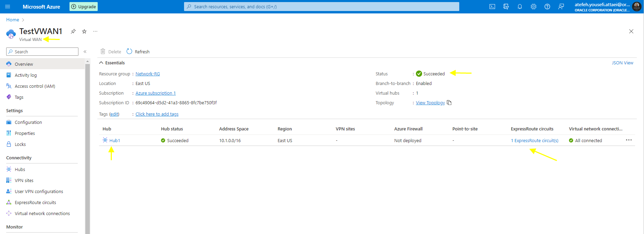Click the Region column header

[x=285, y=129]
